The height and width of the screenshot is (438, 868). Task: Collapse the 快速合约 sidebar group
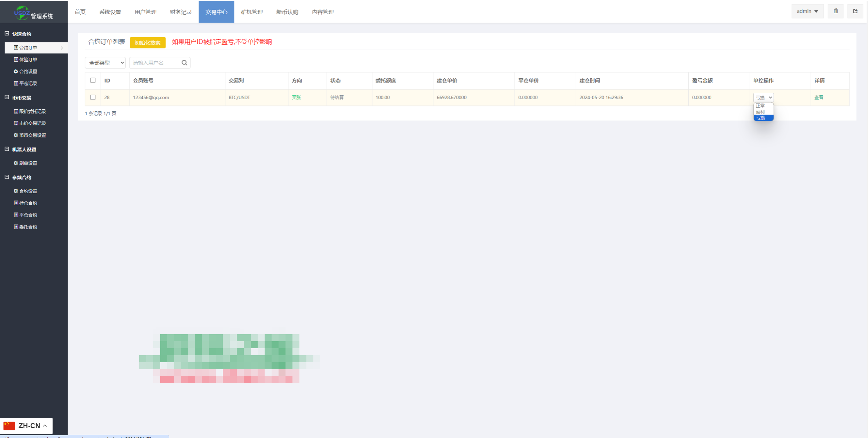tap(7, 33)
